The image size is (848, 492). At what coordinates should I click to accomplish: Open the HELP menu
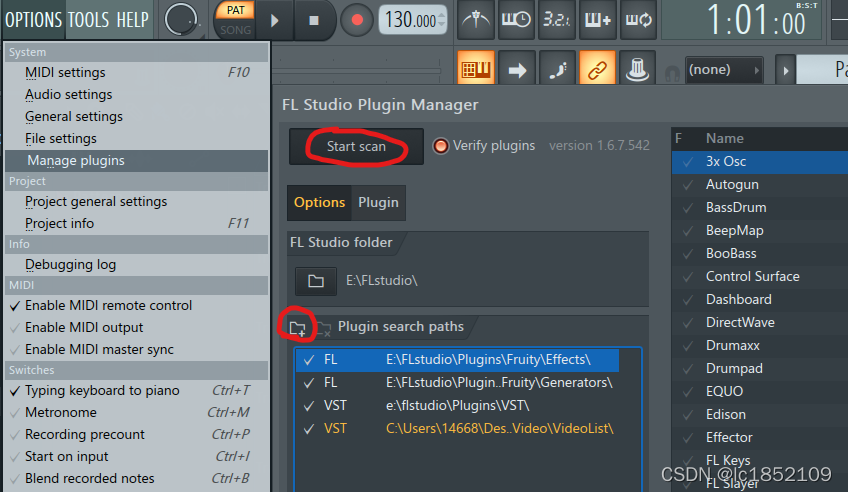pos(132,20)
